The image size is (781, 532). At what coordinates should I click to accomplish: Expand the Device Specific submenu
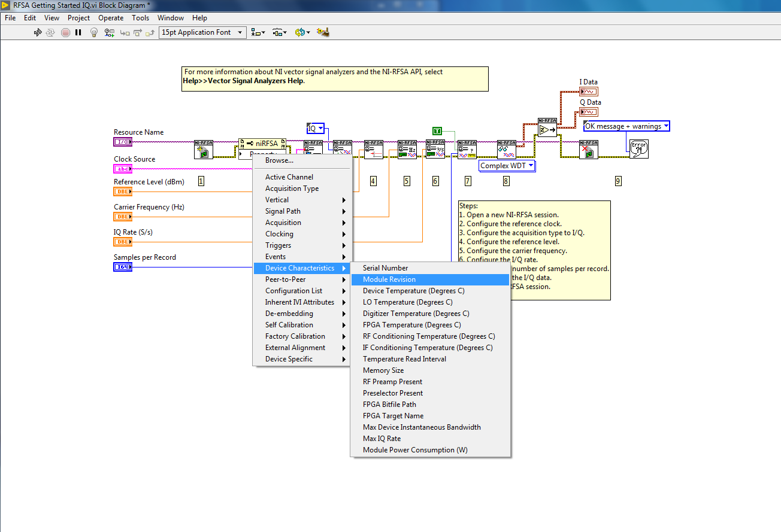302,359
